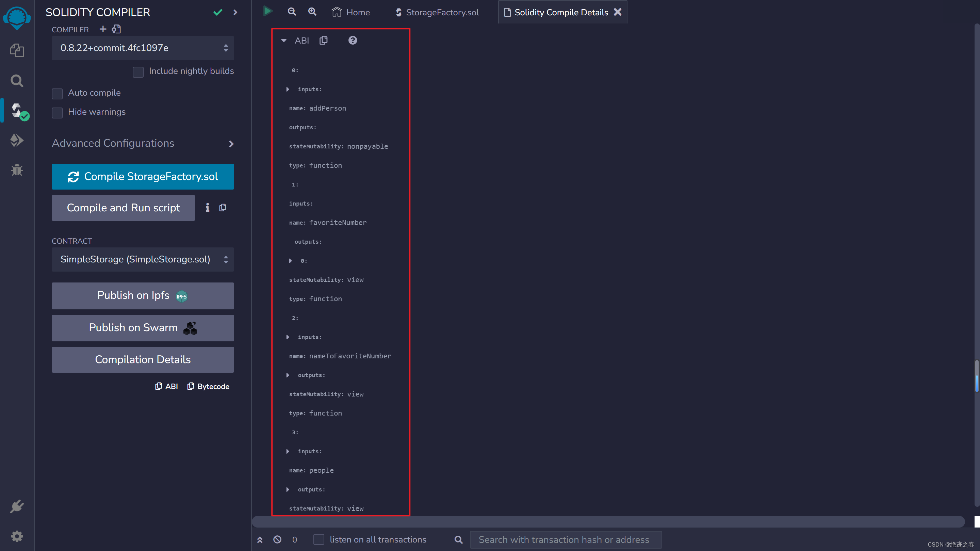The image size is (980, 551).
Task: Open the File Explorer sidebar panel
Action: [17, 50]
